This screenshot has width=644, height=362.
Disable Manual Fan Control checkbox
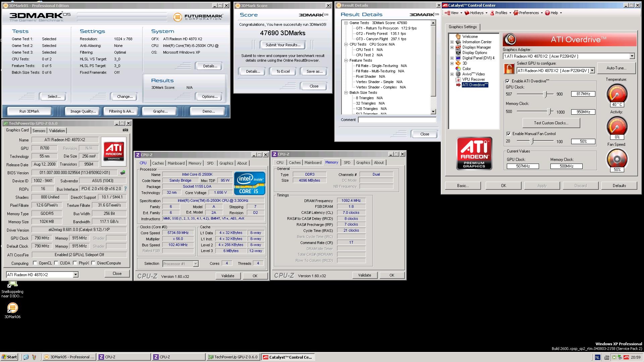click(x=508, y=134)
